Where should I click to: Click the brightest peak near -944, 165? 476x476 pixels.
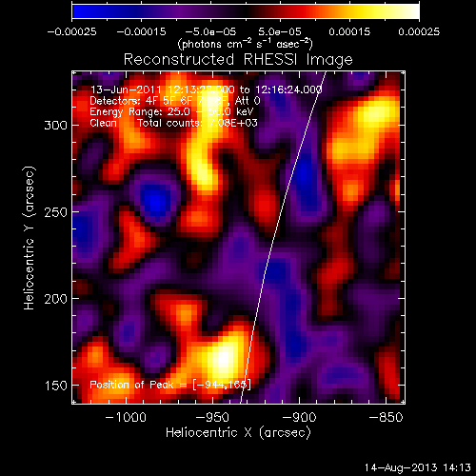point(223,359)
